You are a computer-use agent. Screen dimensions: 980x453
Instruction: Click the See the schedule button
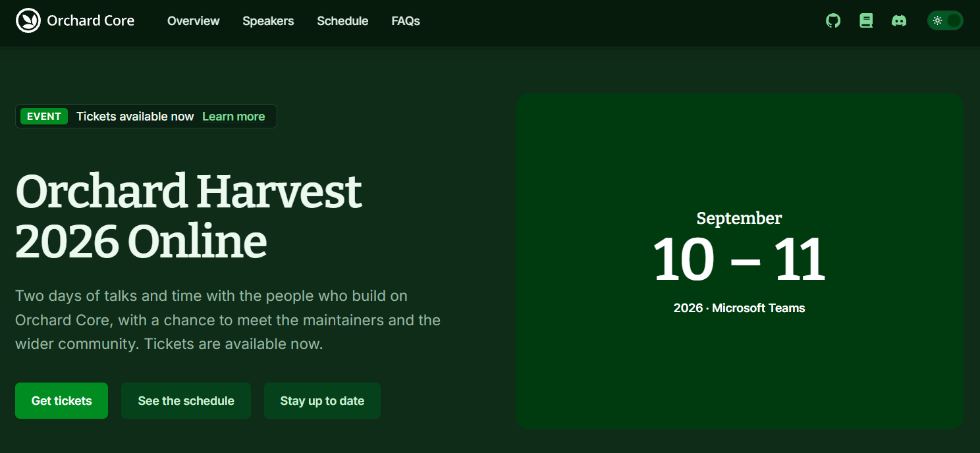[x=186, y=400]
